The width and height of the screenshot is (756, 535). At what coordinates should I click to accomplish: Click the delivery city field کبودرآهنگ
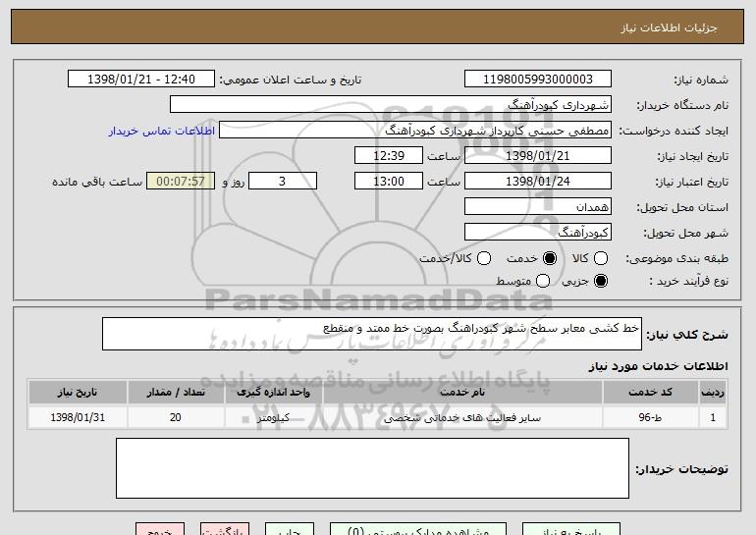[538, 233]
